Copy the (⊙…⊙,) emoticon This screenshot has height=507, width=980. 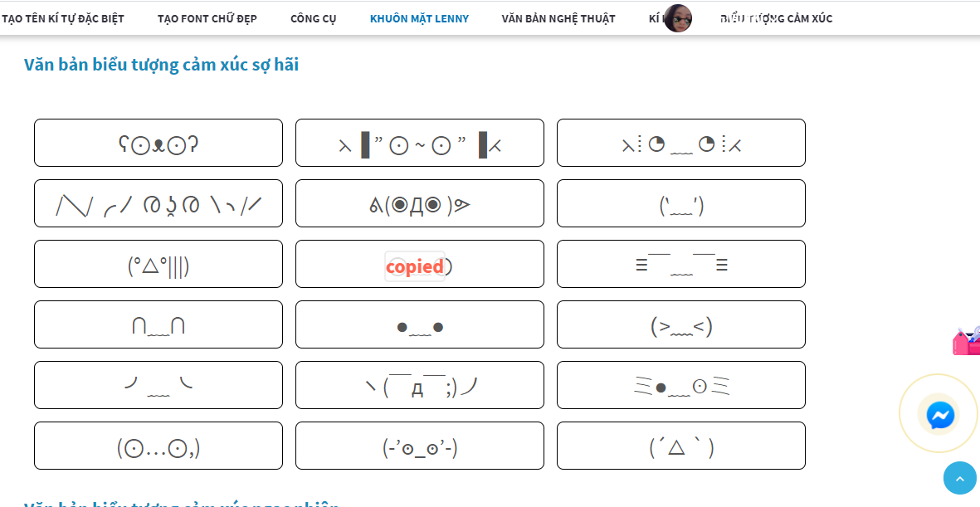click(x=158, y=446)
